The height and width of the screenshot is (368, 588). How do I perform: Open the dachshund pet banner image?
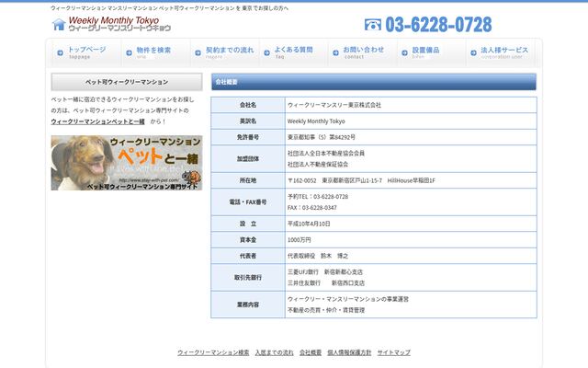point(127,163)
